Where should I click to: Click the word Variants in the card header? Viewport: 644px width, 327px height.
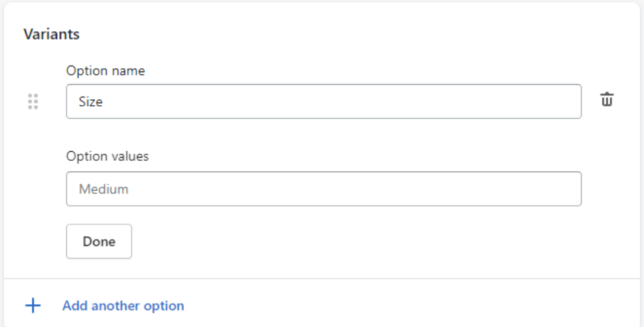click(x=51, y=34)
